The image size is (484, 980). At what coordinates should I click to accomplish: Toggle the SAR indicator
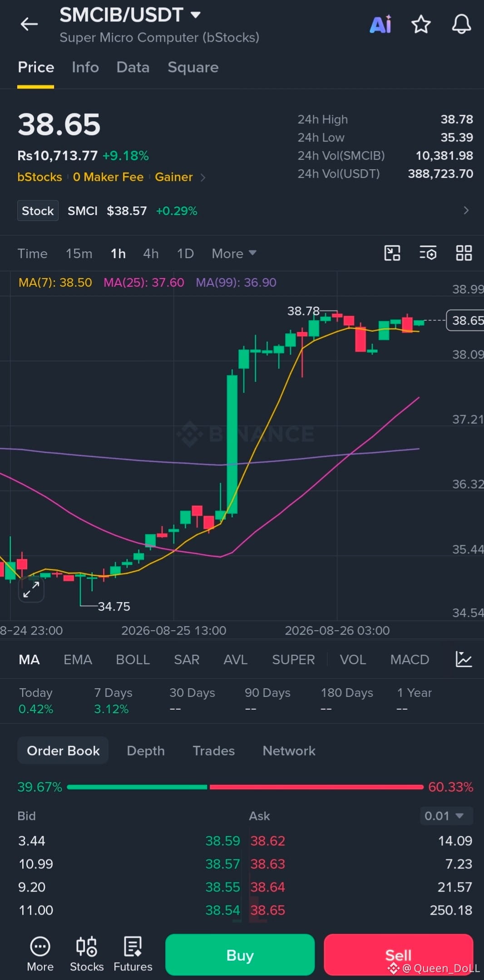(x=187, y=659)
